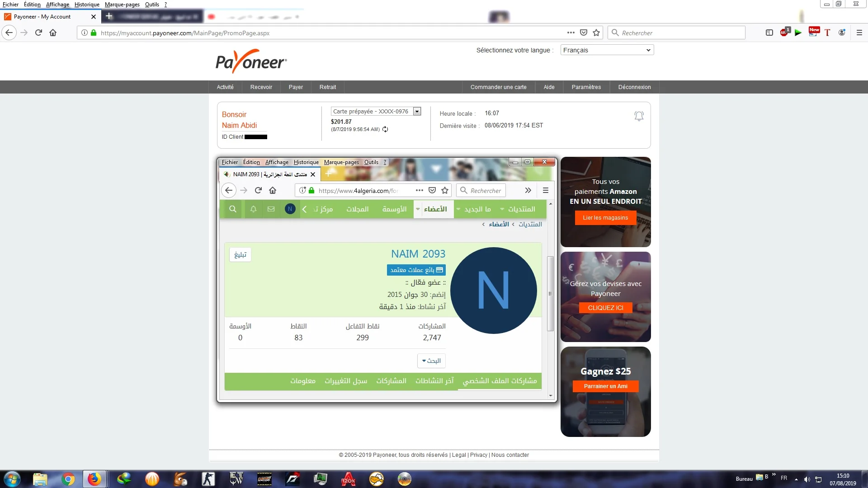The image size is (868, 488).
Task: Expand the Français language dropdown
Action: 607,50
